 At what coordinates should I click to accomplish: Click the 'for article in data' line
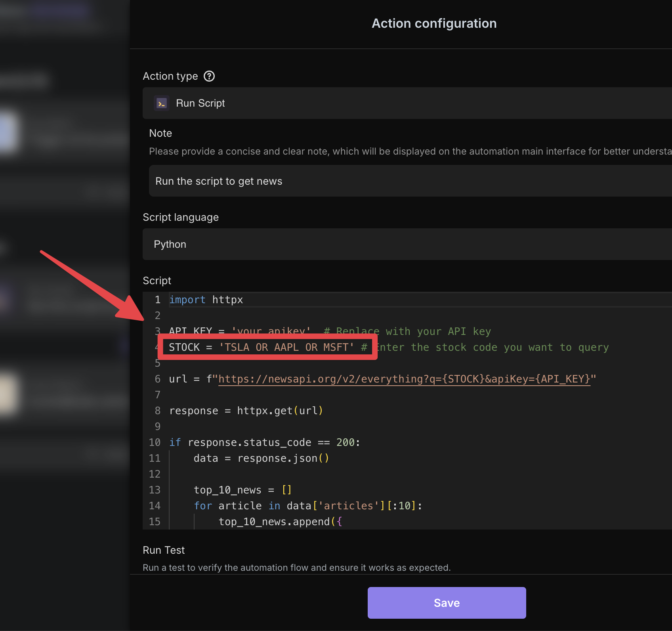click(308, 506)
